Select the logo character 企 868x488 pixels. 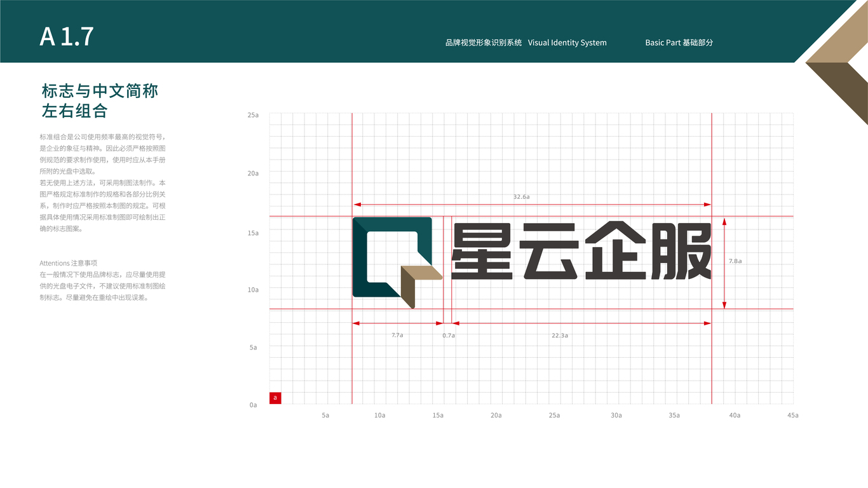click(x=614, y=250)
